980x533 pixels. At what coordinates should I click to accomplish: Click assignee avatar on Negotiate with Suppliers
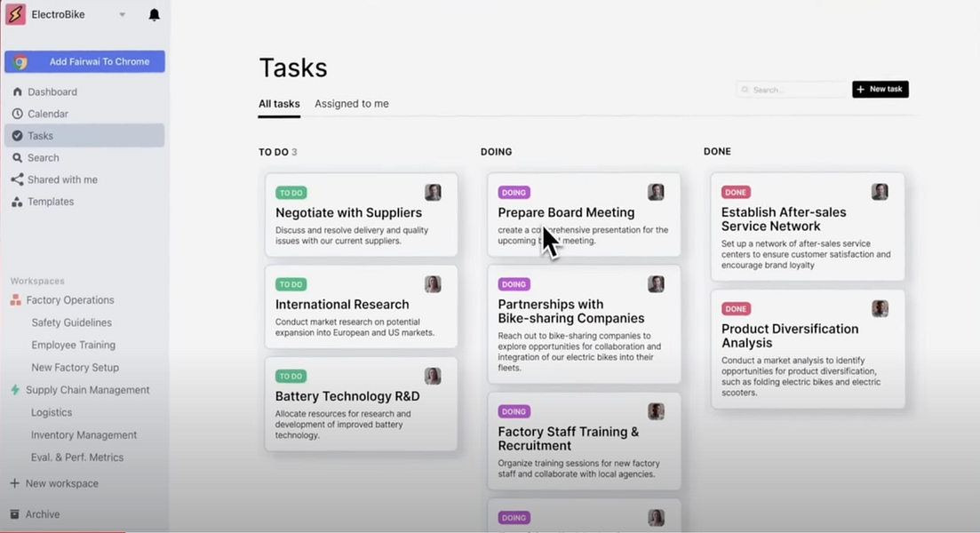433,193
